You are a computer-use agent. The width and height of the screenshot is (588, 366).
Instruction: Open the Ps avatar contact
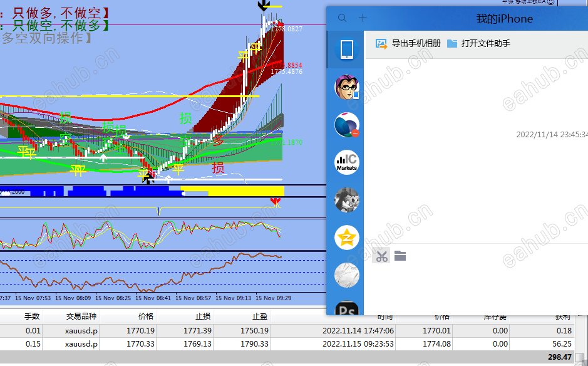(347, 308)
